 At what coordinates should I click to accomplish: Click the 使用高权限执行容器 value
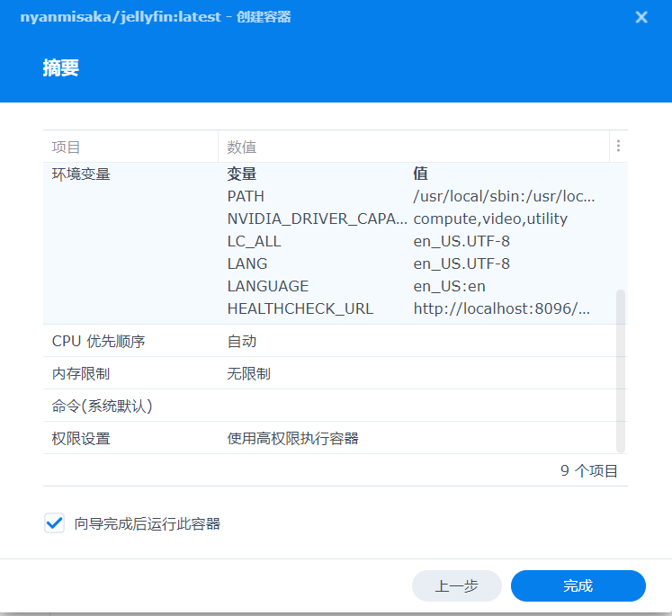click(292, 438)
